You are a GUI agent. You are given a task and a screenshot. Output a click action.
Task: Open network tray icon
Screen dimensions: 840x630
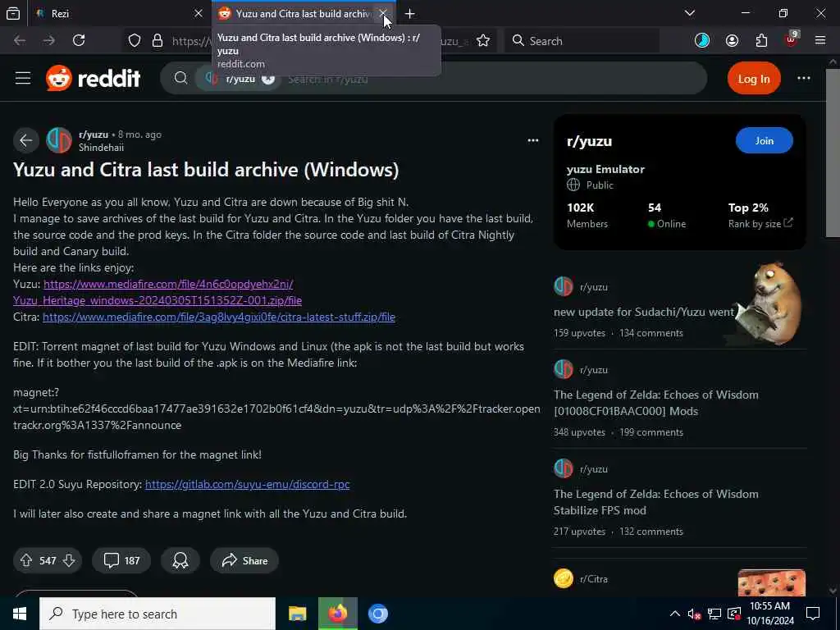tap(714, 614)
